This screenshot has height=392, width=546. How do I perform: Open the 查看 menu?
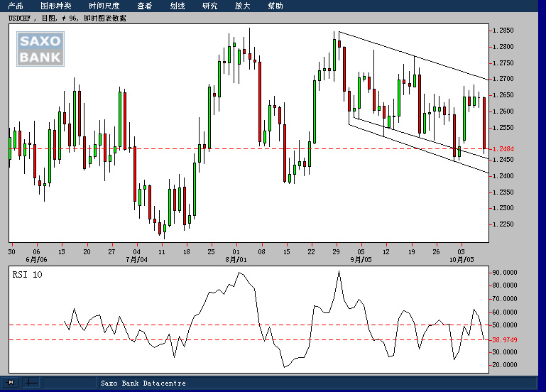point(144,6)
